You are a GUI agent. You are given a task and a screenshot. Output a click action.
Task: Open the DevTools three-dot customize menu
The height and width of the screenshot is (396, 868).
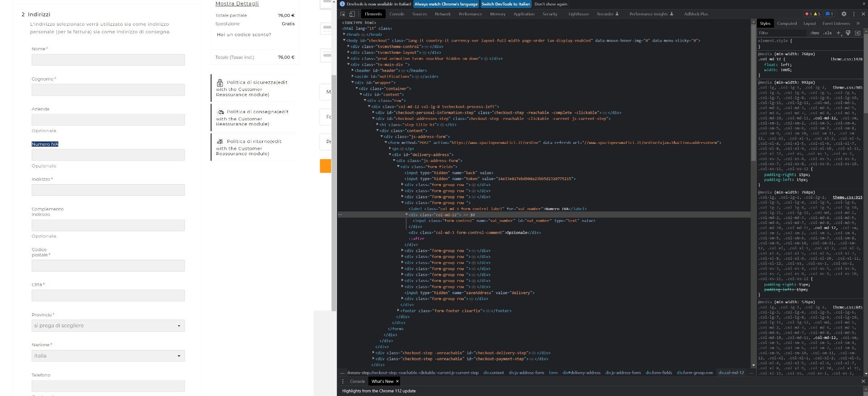pyautogui.click(x=854, y=14)
